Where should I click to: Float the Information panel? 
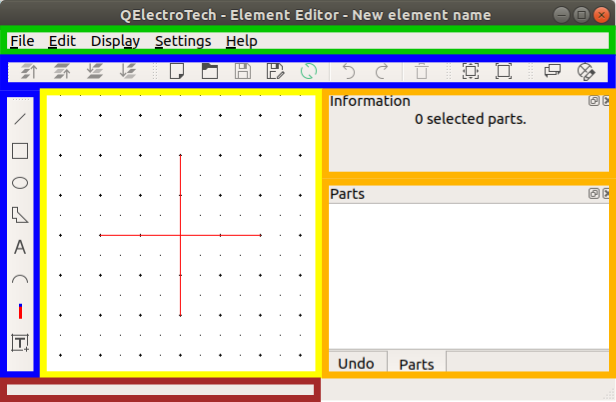click(x=594, y=101)
